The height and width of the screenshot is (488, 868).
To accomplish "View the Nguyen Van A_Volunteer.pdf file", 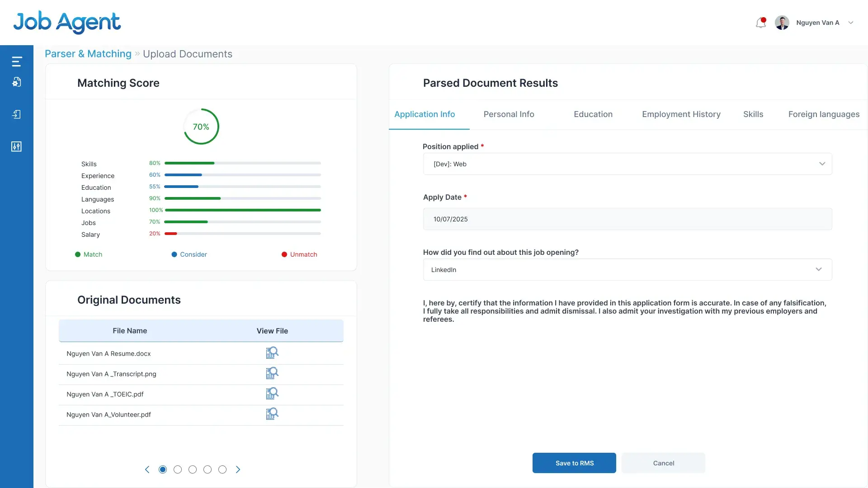I will point(272,414).
